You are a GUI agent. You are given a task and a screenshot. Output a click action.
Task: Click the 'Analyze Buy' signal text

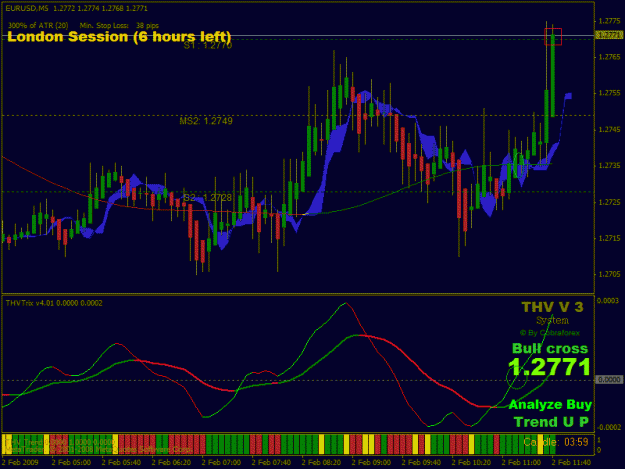[550, 404]
